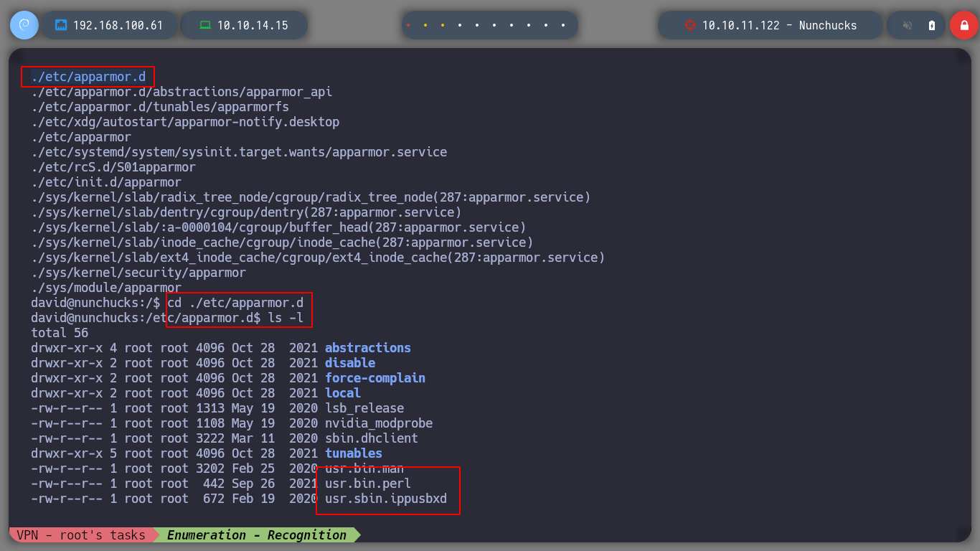The width and height of the screenshot is (980, 551).
Task: Click the tunables directory name
Action: tap(354, 453)
